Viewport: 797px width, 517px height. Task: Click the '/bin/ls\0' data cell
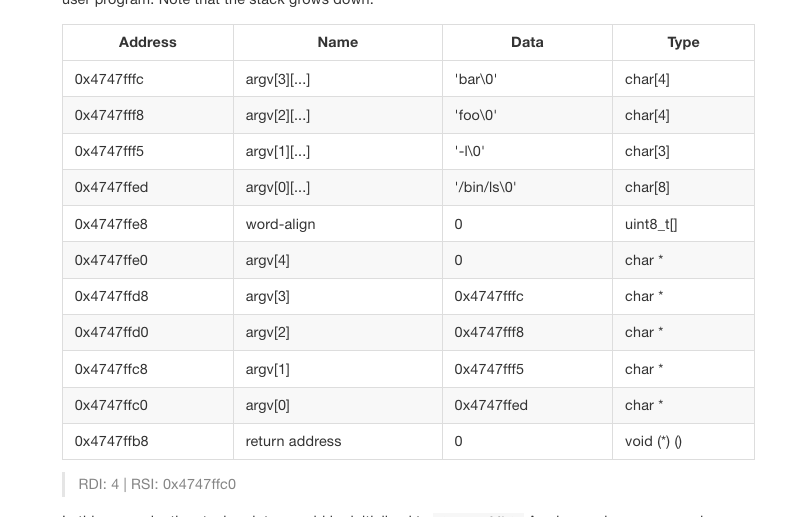pos(485,187)
